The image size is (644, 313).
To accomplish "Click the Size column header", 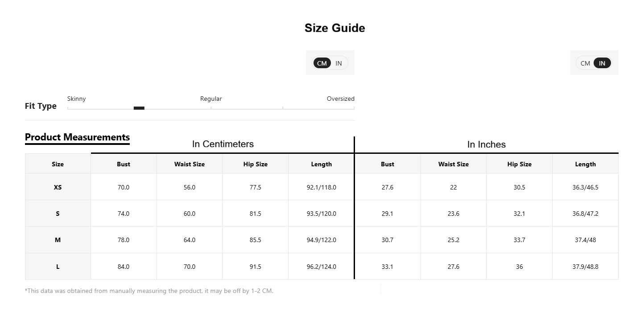I will tap(58, 164).
